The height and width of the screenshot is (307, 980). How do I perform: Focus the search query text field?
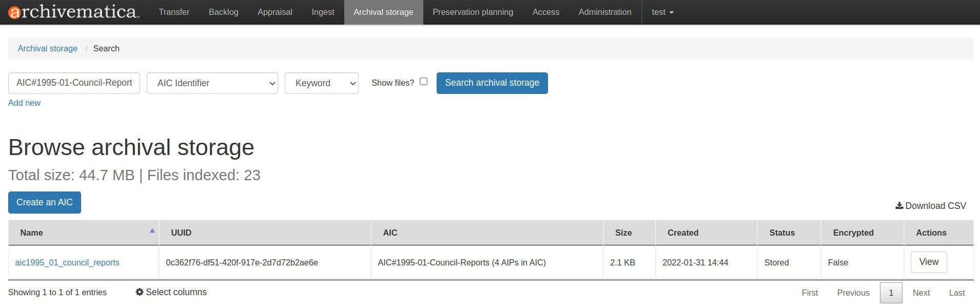[x=74, y=83]
